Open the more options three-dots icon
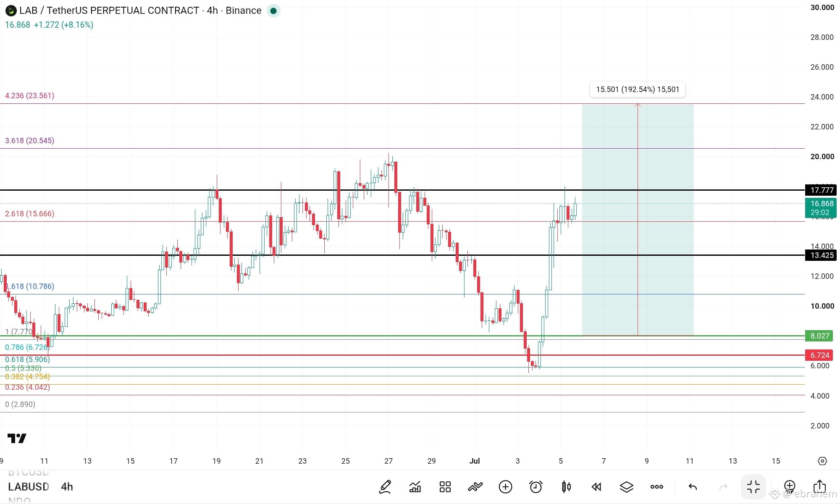The height and width of the screenshot is (504, 840). point(656,487)
